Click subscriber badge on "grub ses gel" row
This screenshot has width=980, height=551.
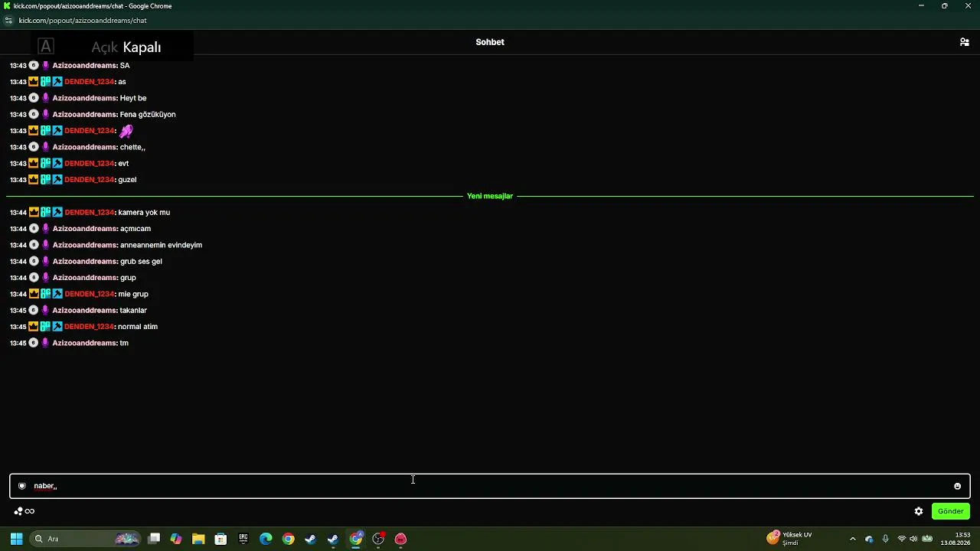click(34, 262)
